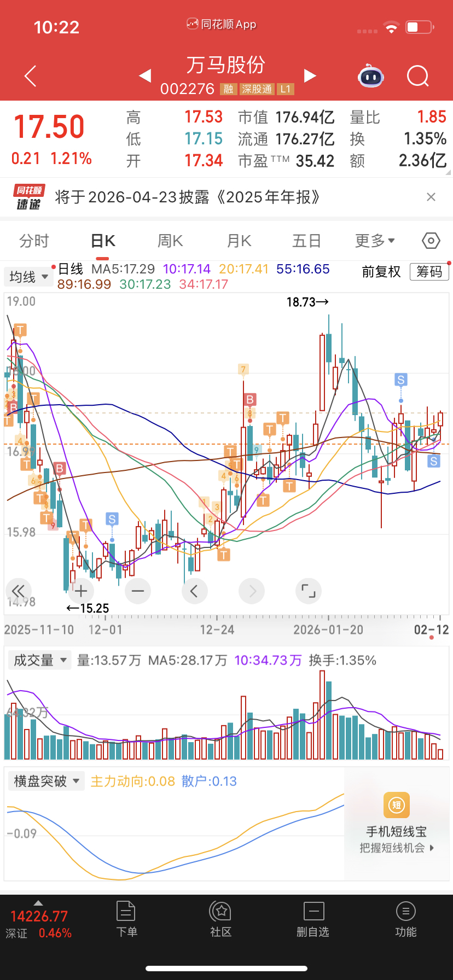Viewport: 453px width, 980px height.
Task: Open the 横盘突破 indicator dropdown
Action: click(47, 781)
